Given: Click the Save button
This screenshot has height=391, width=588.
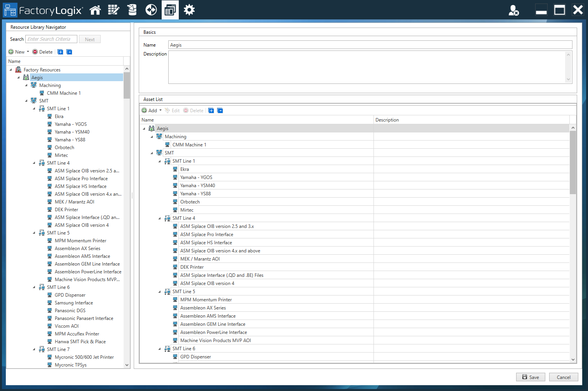Looking at the screenshot, I should coord(530,377).
